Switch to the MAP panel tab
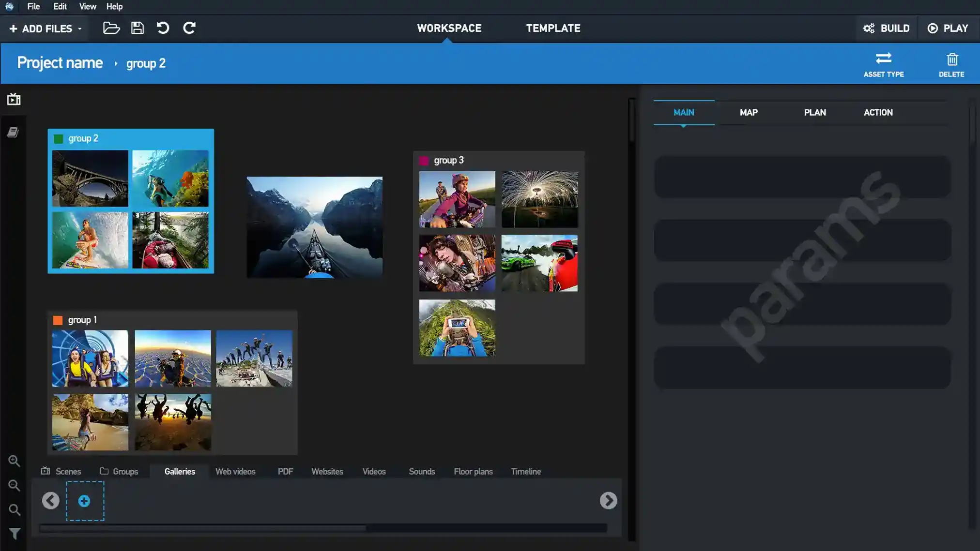This screenshot has width=980, height=551. click(749, 112)
